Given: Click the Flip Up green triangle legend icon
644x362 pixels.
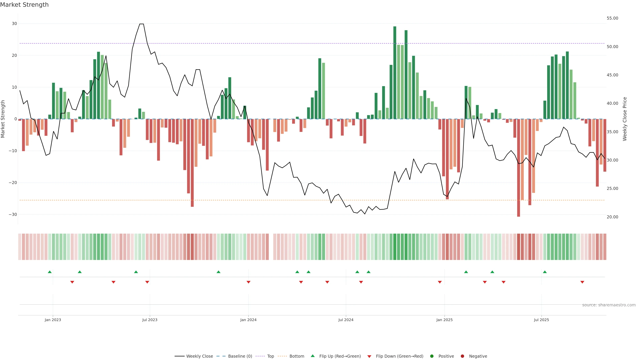Looking at the screenshot, I should pos(312,356).
